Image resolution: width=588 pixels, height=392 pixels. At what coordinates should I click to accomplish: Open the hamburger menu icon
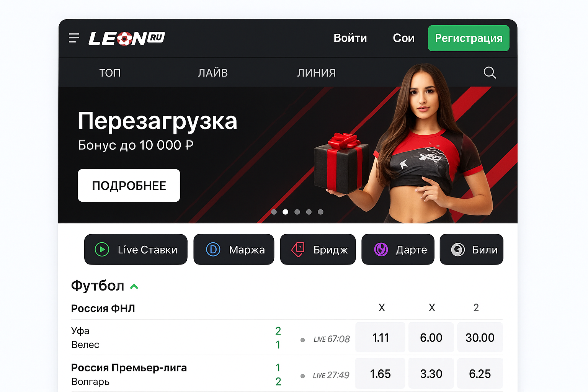click(x=74, y=38)
